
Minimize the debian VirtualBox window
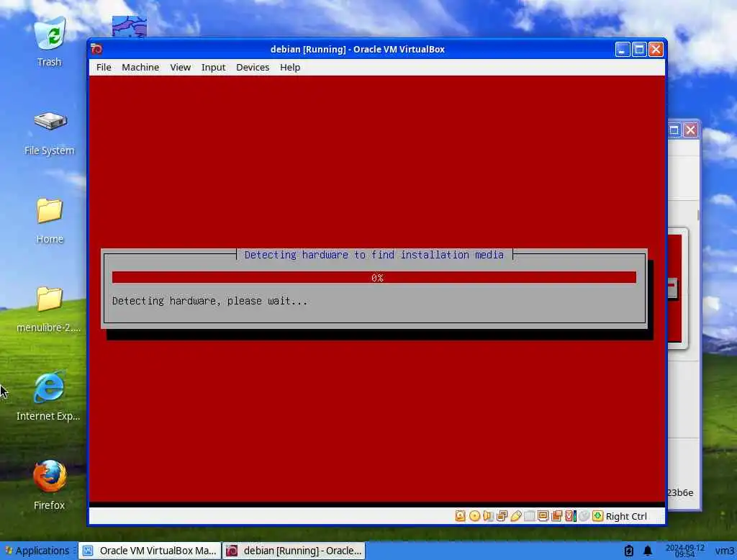coord(623,49)
